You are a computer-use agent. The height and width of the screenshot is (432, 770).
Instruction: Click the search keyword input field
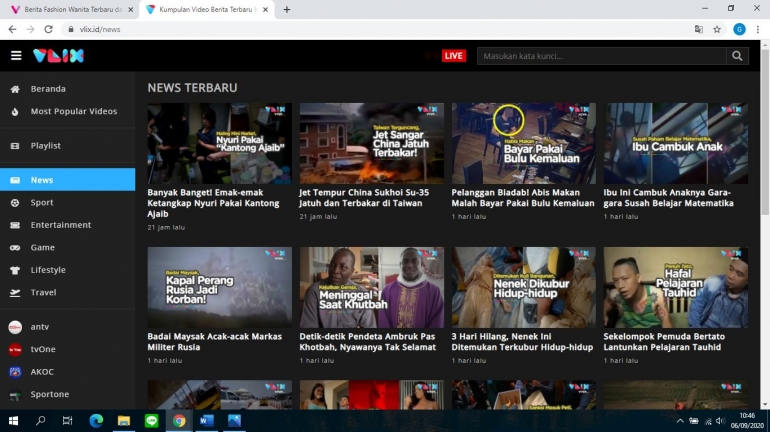602,56
